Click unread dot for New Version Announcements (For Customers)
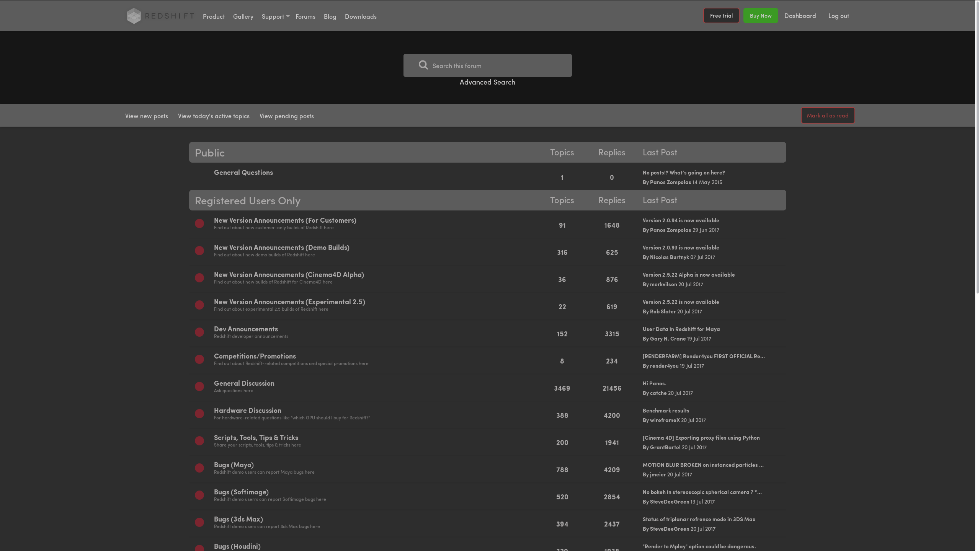Viewport: 980px width, 551px height. click(199, 223)
